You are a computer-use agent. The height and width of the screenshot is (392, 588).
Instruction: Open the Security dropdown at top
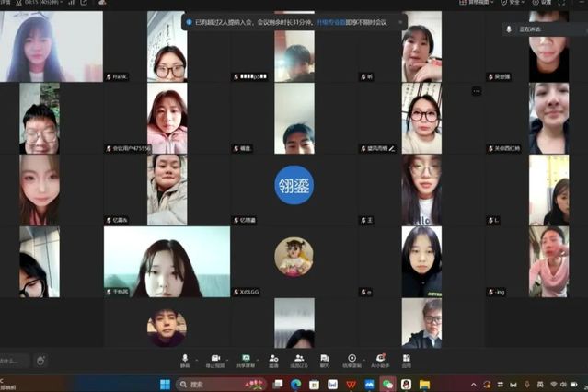coord(513,2)
